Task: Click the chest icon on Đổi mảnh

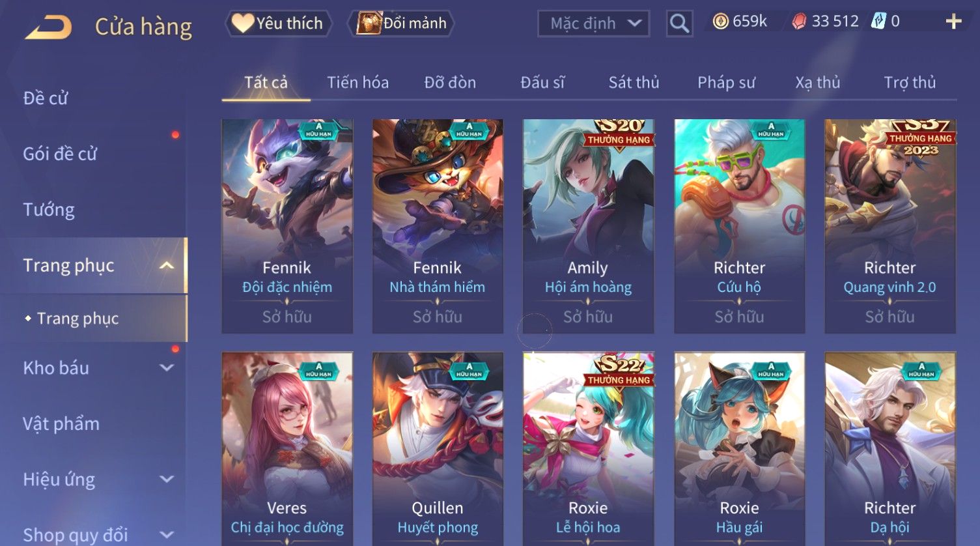Action: point(369,23)
